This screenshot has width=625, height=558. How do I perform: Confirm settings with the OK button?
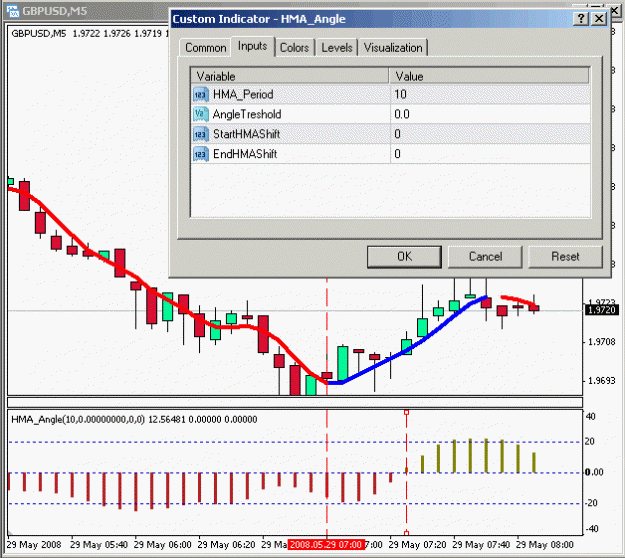404,257
